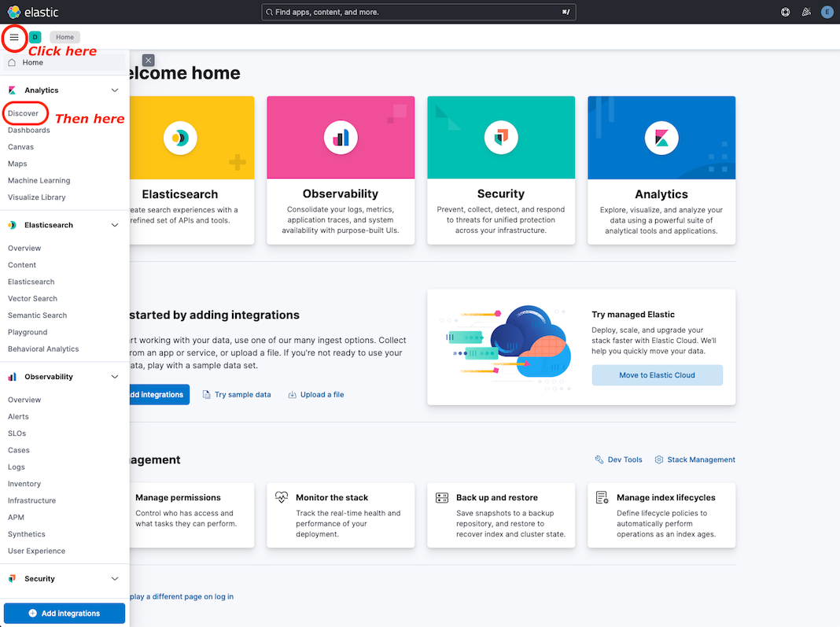Open the help menu life-ring icon

coord(784,12)
